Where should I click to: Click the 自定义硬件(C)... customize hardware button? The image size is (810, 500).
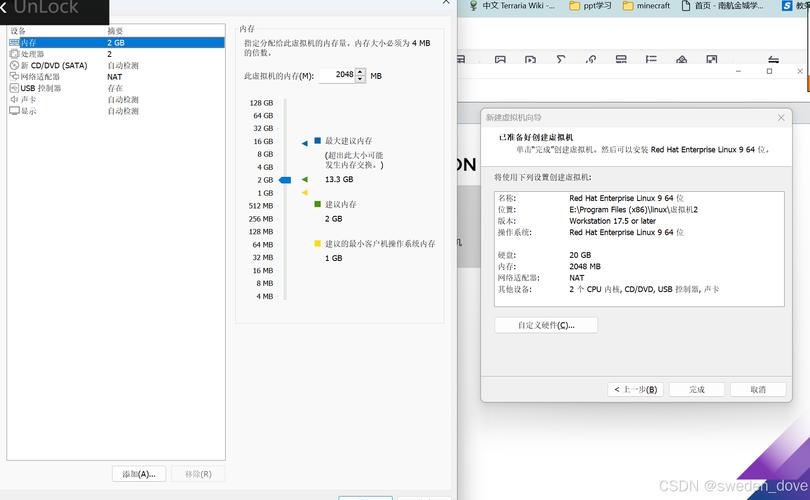(546, 325)
